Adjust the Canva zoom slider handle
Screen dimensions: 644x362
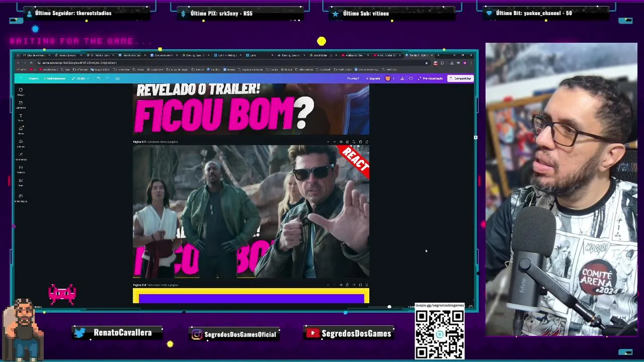point(389,306)
